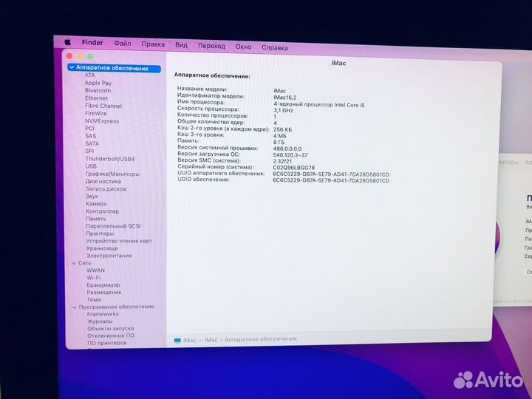Image resolution: width=532 pixels, height=399 pixels.
Task: Click the processor speed value 3,1 GHz
Action: pyautogui.click(x=283, y=110)
